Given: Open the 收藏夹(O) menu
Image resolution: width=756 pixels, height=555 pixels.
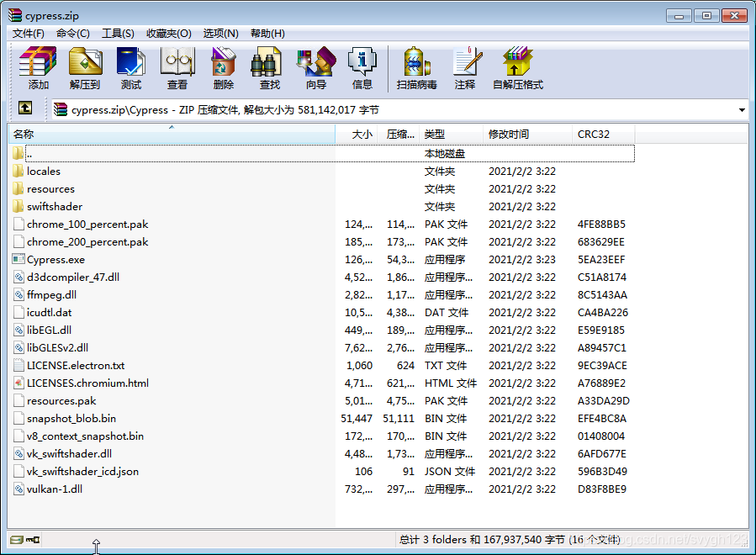Looking at the screenshot, I should coord(169,34).
